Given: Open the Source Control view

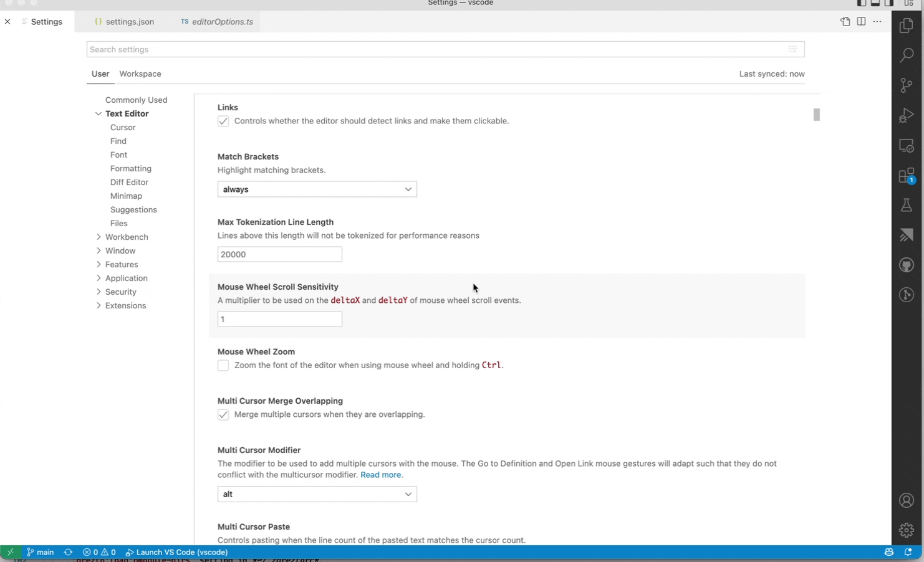Looking at the screenshot, I should coord(907,85).
